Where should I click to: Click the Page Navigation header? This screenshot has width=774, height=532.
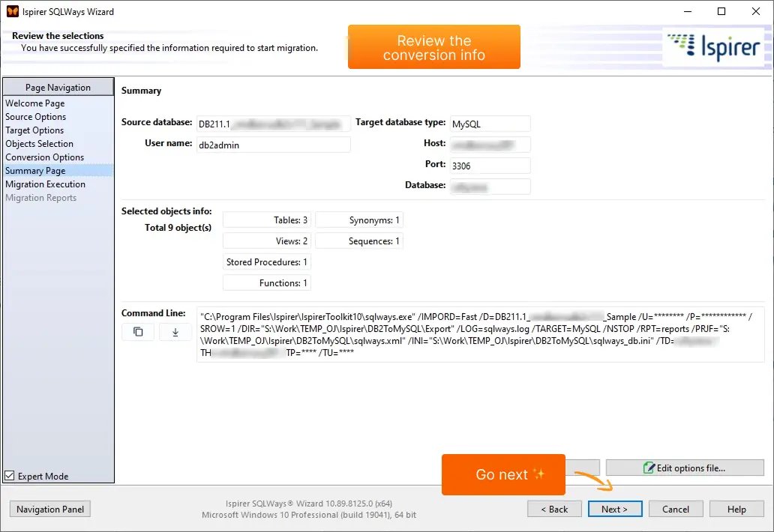pos(58,87)
